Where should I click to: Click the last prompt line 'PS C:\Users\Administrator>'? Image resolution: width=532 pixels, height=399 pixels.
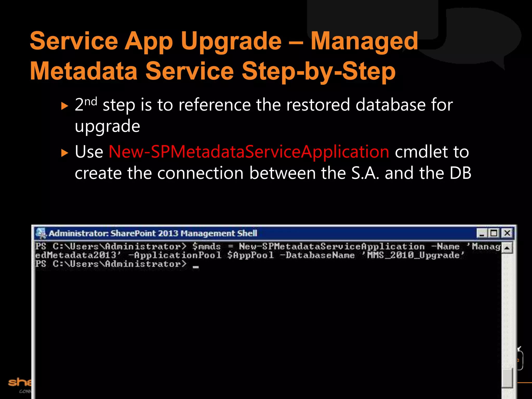point(111,264)
